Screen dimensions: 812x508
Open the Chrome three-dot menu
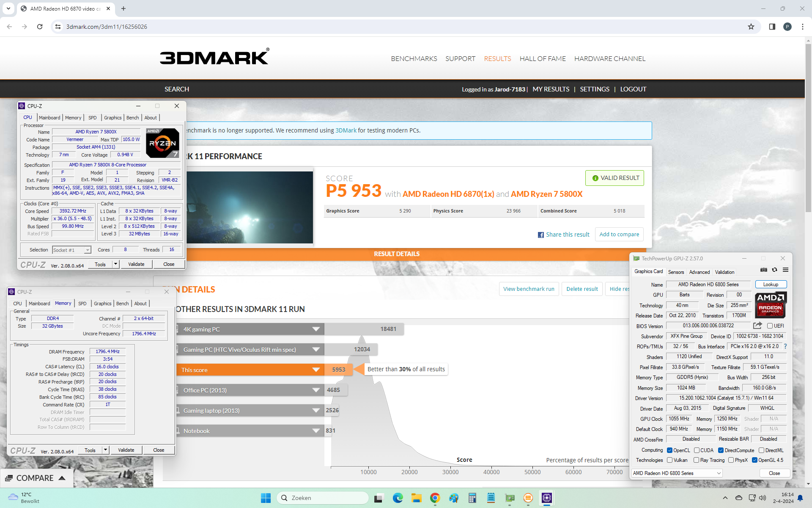(x=802, y=27)
